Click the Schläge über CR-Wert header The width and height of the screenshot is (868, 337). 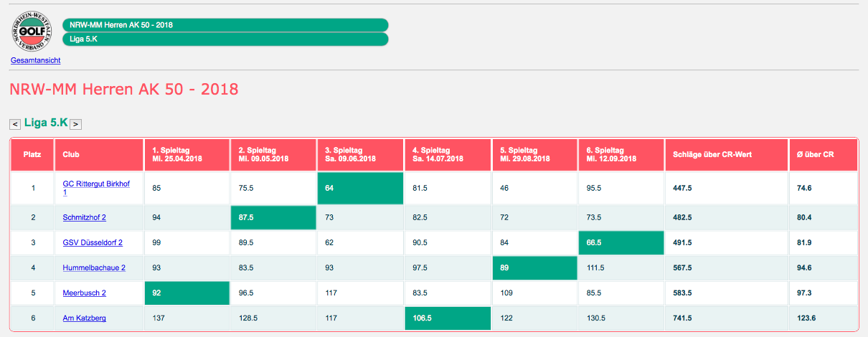(726, 154)
